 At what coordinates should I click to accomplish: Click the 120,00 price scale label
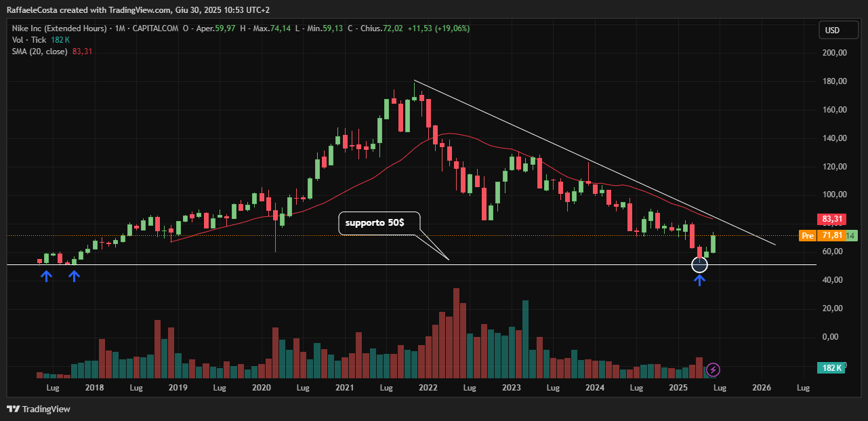(836, 167)
